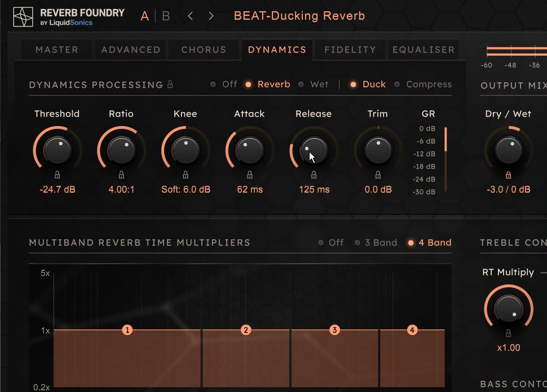Switch to the EQUALISER tab
547x392 pixels.
(x=424, y=50)
